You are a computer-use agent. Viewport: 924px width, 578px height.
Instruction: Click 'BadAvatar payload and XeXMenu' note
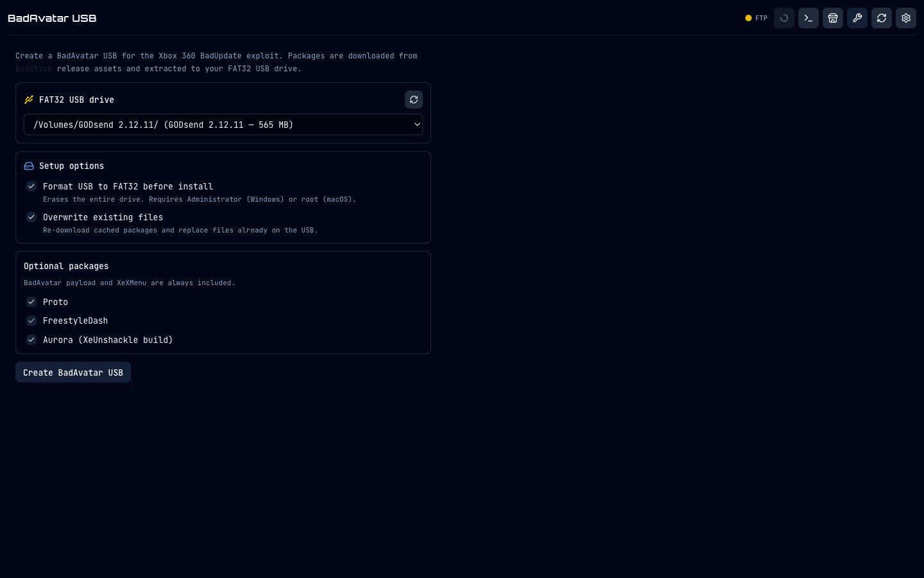[130, 283]
